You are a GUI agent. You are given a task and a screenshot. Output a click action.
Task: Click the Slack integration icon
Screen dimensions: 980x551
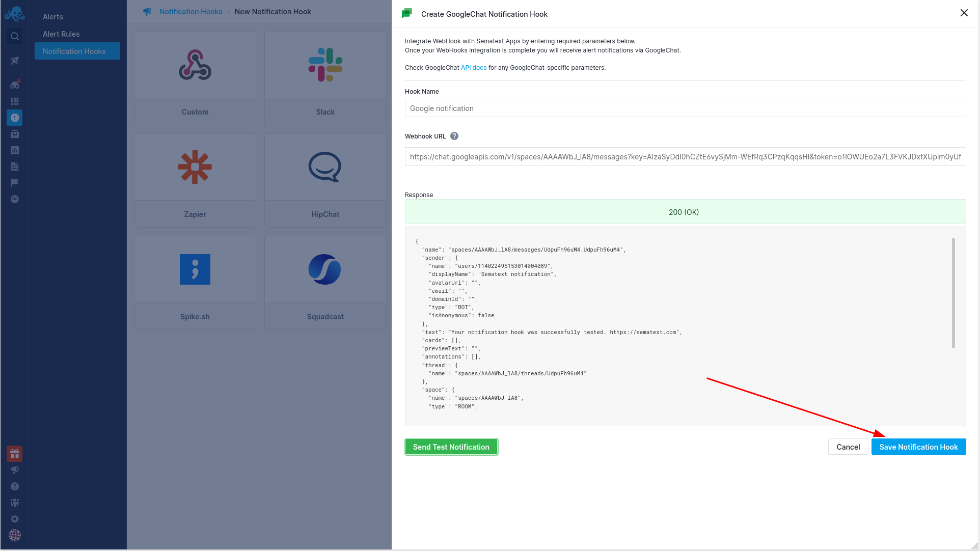(325, 64)
